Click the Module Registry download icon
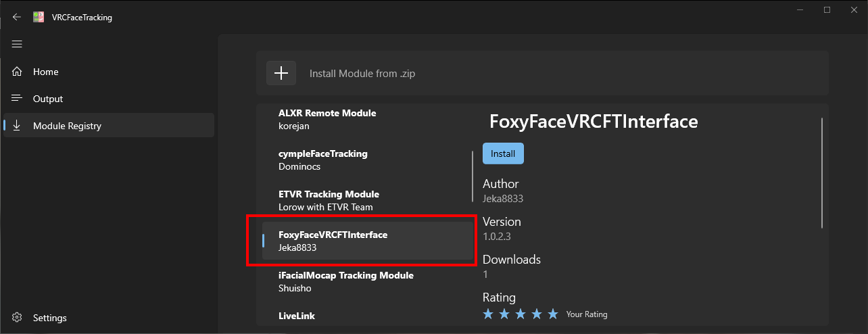Image resolution: width=868 pixels, height=334 pixels. 18,126
